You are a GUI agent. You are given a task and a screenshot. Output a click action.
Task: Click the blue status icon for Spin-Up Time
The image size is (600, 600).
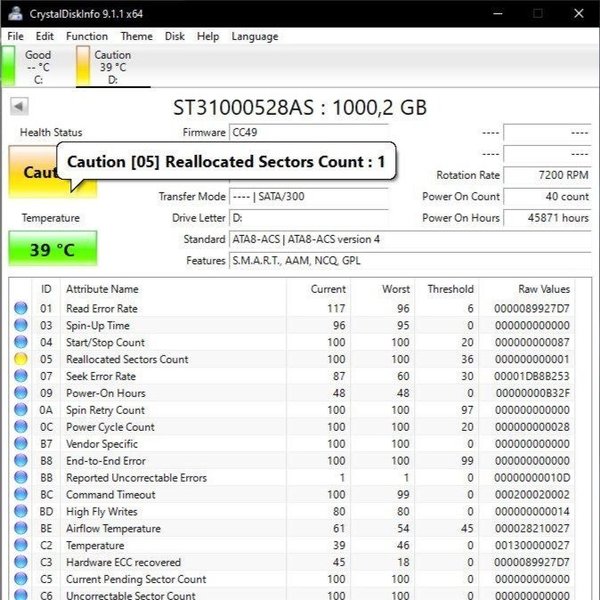(x=20, y=325)
